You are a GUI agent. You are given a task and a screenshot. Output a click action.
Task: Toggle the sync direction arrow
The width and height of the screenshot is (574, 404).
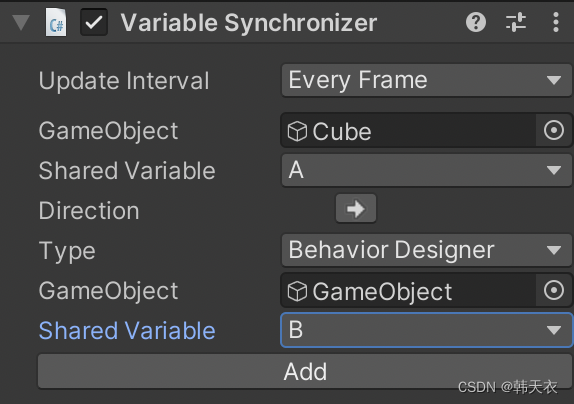356,209
